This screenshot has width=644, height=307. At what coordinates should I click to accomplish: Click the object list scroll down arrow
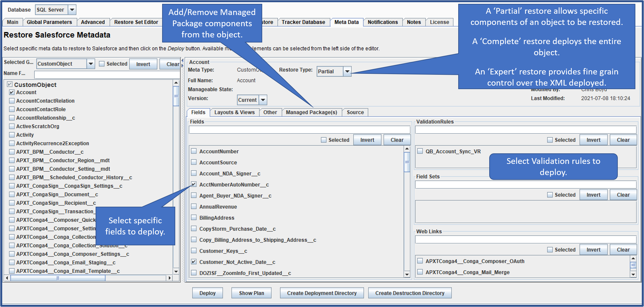[x=176, y=271]
